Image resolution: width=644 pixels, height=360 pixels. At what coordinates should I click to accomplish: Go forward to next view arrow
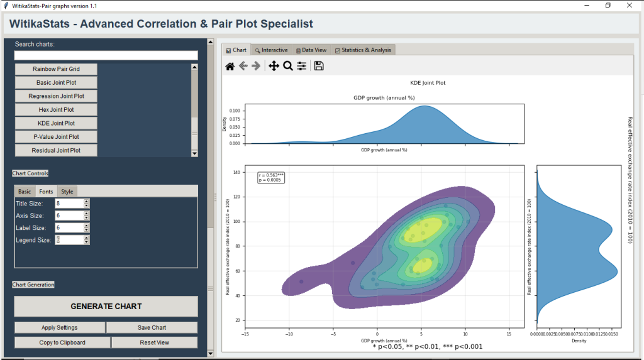point(256,66)
